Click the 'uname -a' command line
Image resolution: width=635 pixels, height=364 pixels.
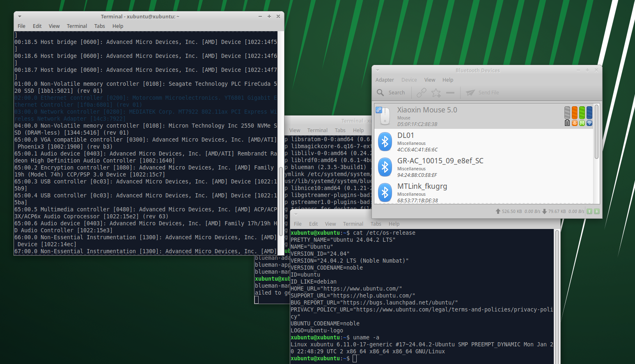pyautogui.click(x=335, y=337)
